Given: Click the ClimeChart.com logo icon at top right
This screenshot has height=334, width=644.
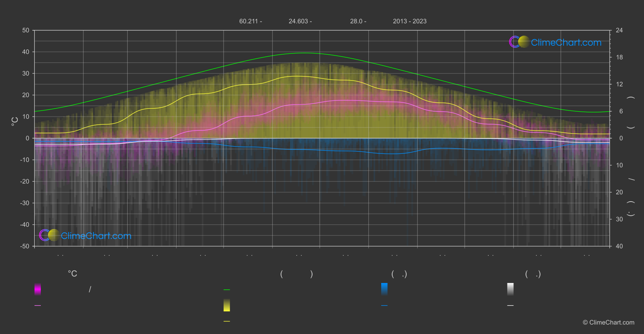Looking at the screenshot, I should 519,42.
